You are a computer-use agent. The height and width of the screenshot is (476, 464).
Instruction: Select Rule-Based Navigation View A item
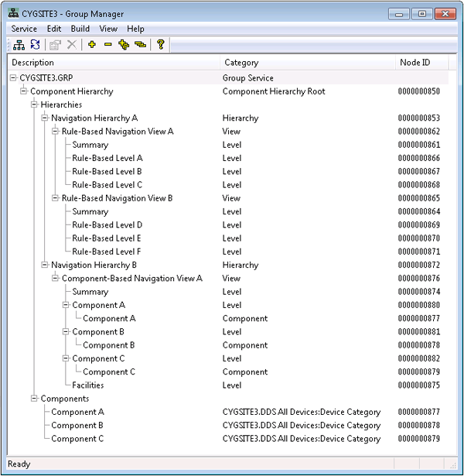tap(118, 132)
